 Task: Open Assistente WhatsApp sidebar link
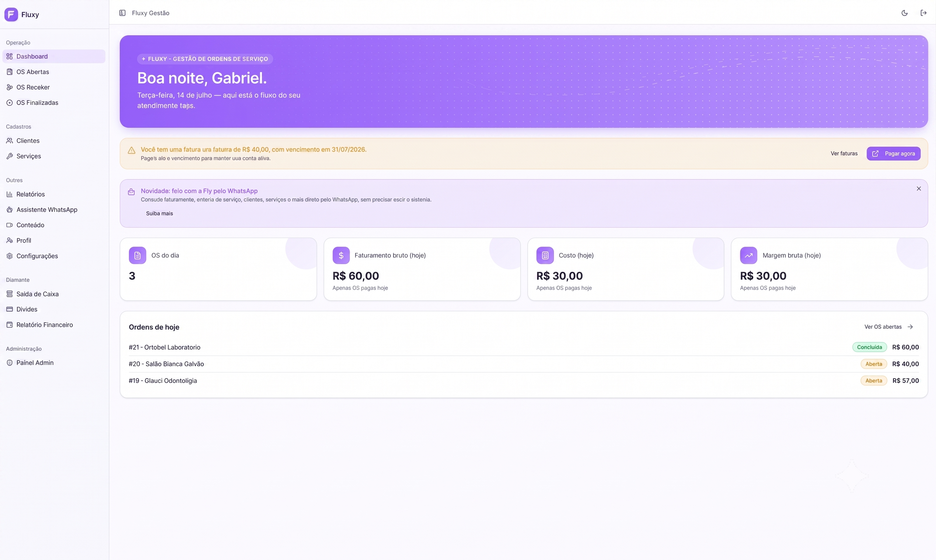[x=54, y=210]
